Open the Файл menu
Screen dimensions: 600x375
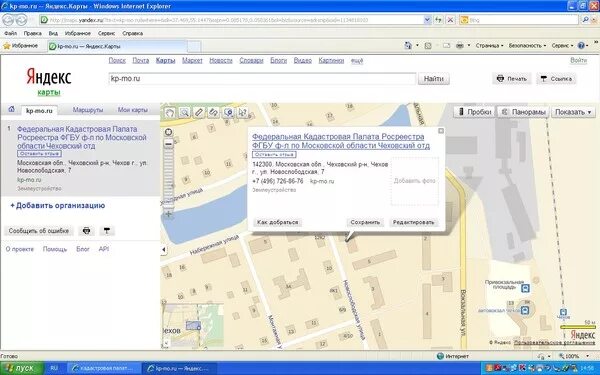[x=10, y=33]
